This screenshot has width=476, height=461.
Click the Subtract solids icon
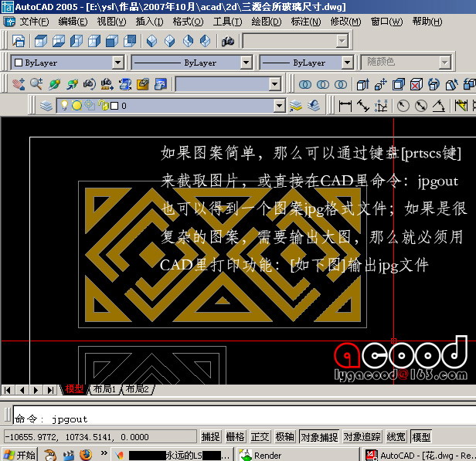point(323,84)
